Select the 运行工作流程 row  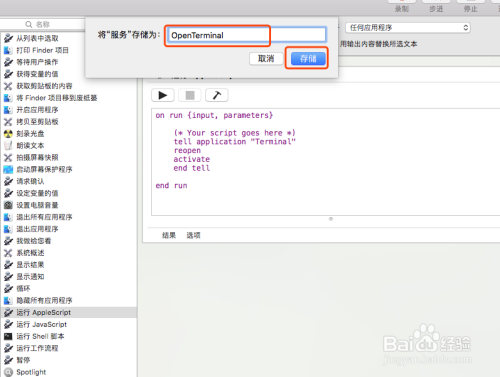click(68, 348)
